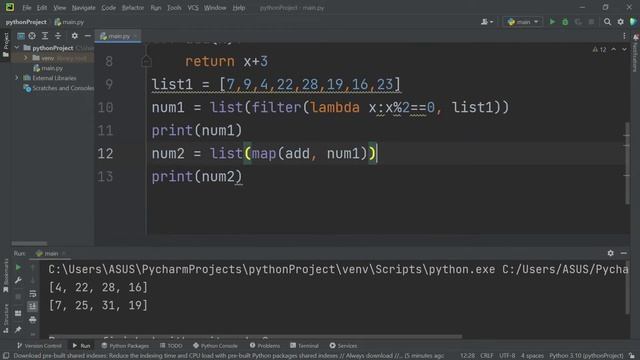
Task: Open the user account dropdown in toolbar
Action: (x=487, y=22)
